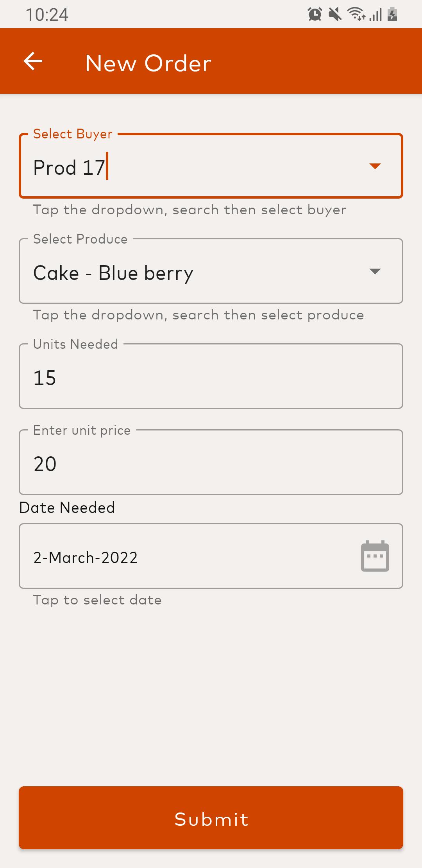Viewport: 422px width, 868px height.
Task: Tap the Select Buyer floating label
Action: tap(73, 134)
